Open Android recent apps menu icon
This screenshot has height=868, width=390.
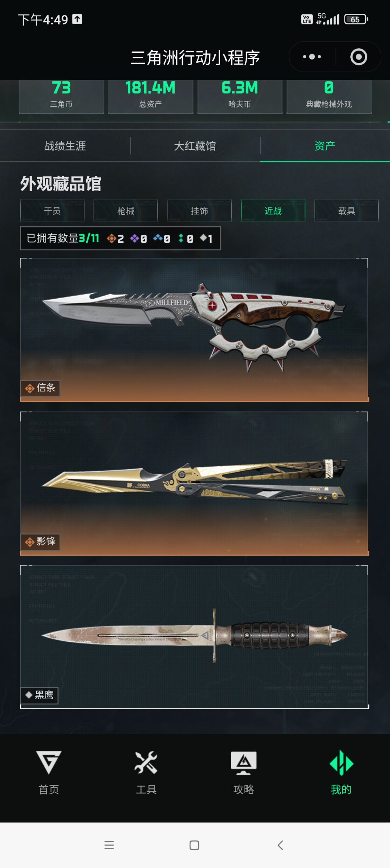[x=109, y=845]
